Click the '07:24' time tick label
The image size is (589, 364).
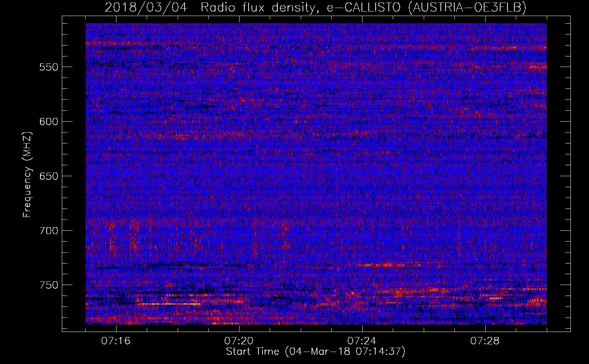click(x=362, y=341)
